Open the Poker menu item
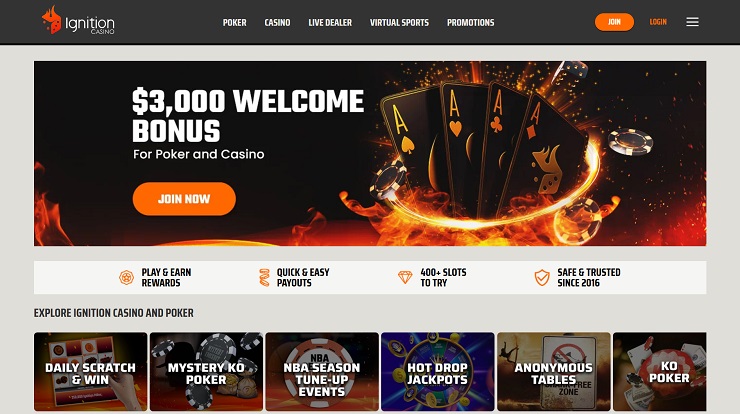The width and height of the screenshot is (740, 414). pyautogui.click(x=235, y=22)
